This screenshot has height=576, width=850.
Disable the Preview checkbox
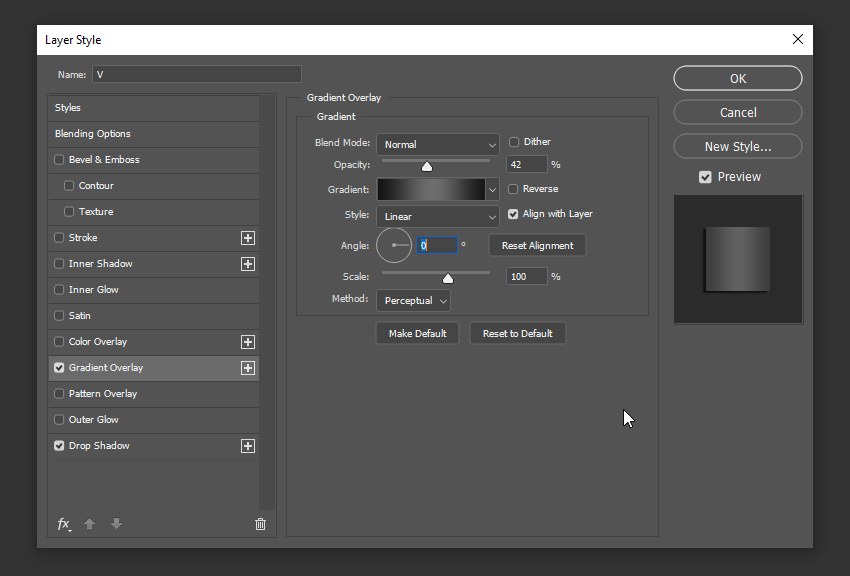705,176
